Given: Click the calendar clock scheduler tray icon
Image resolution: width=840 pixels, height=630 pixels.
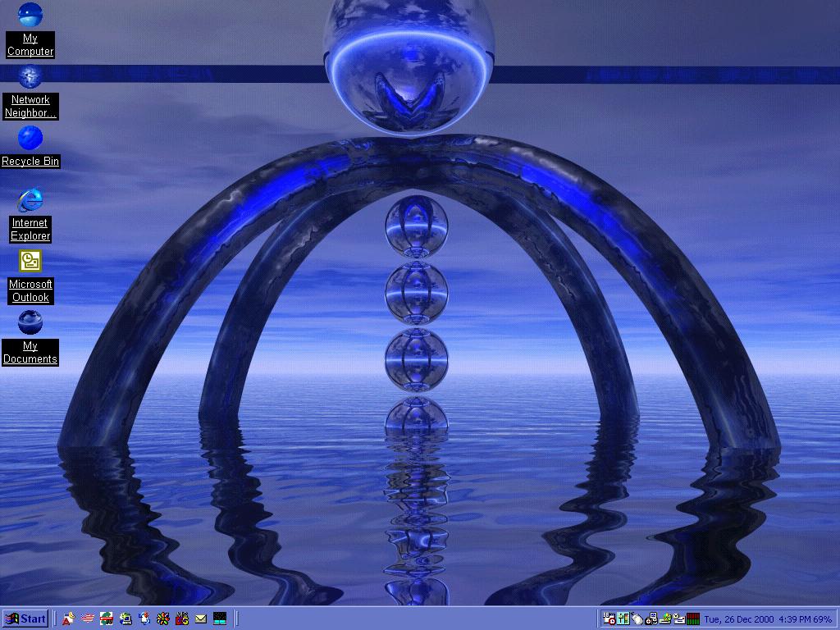Looking at the screenshot, I should coord(609,619).
